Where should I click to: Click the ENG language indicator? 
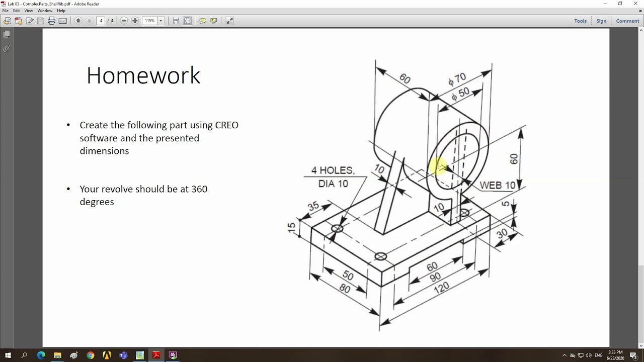pos(599,355)
